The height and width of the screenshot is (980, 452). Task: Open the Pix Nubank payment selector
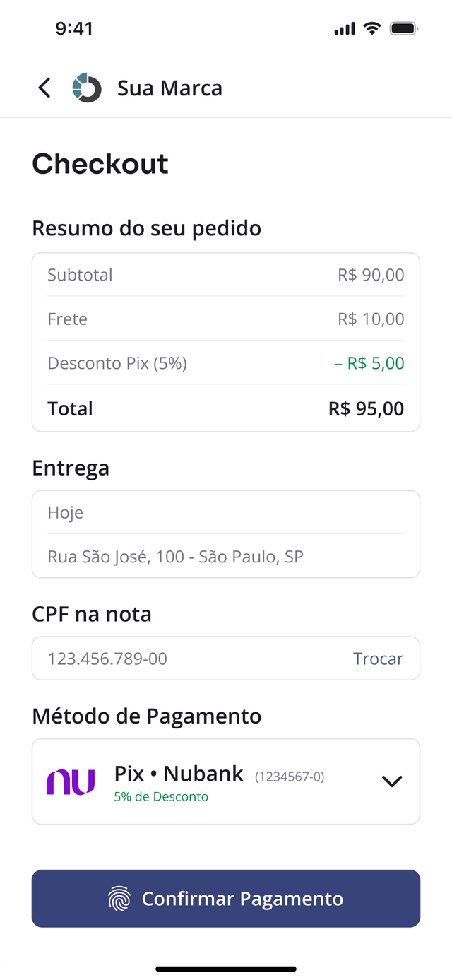pyautogui.click(x=226, y=781)
